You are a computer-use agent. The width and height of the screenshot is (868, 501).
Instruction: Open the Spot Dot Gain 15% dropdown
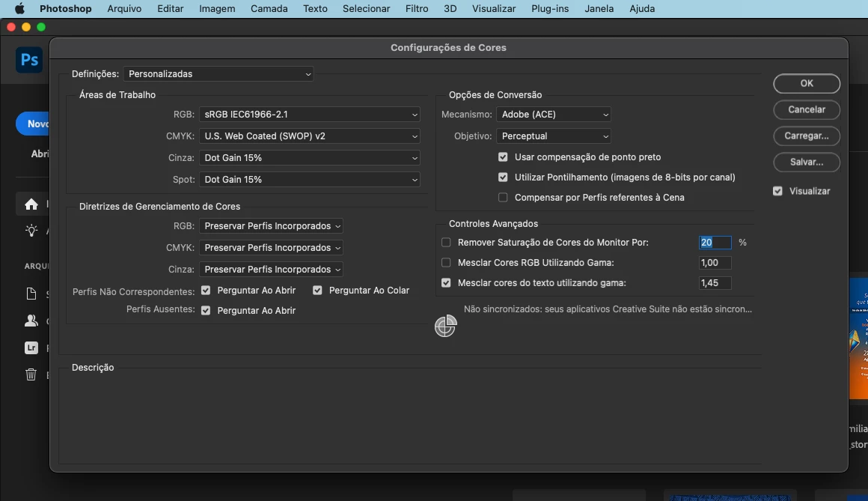coord(310,180)
